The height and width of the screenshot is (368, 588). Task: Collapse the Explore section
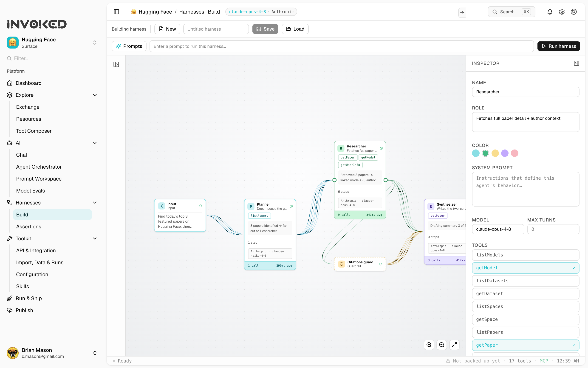[95, 95]
